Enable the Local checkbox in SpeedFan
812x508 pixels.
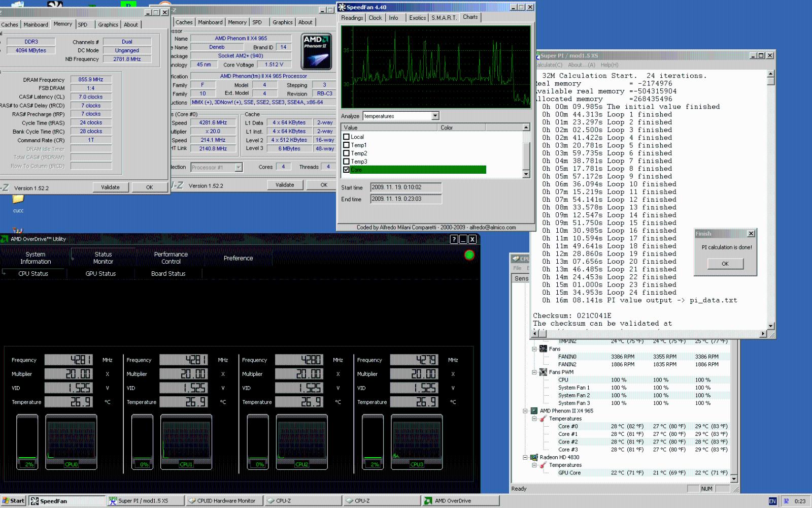[347, 137]
